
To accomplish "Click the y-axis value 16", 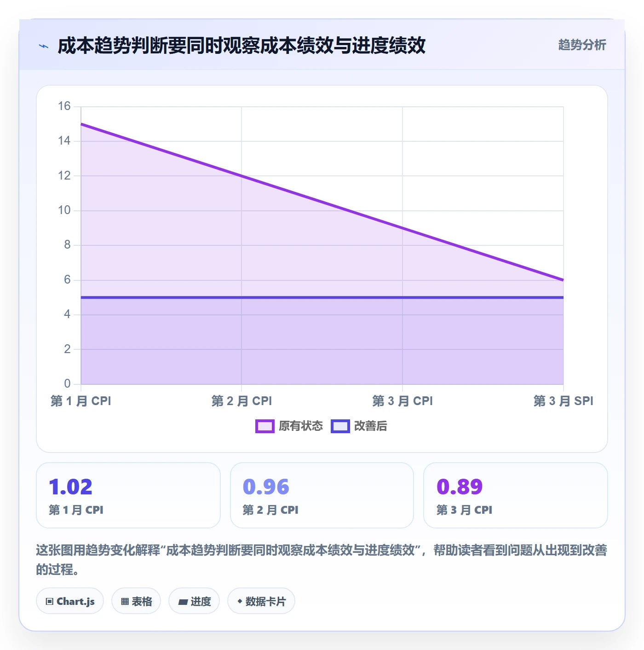I will click(x=64, y=106).
